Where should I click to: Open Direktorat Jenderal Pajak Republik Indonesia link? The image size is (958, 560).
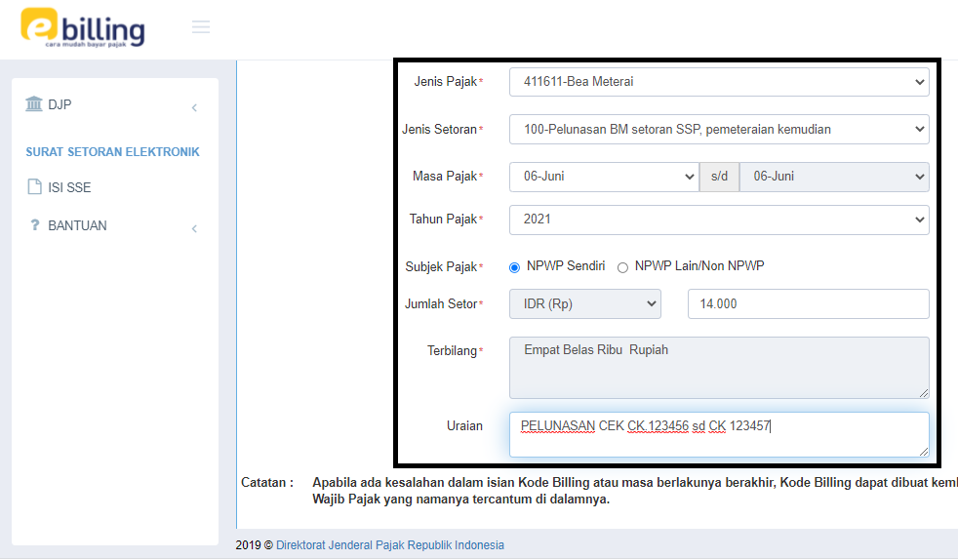[x=390, y=545]
